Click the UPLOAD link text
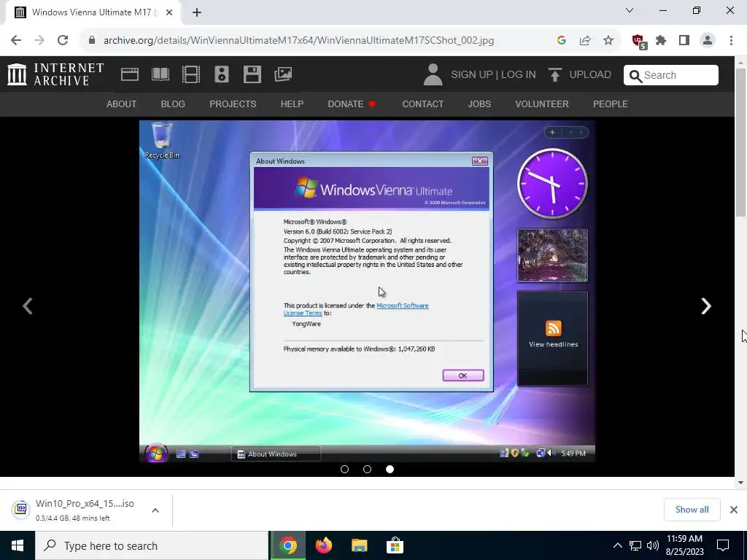The width and height of the screenshot is (747, 560). (590, 75)
